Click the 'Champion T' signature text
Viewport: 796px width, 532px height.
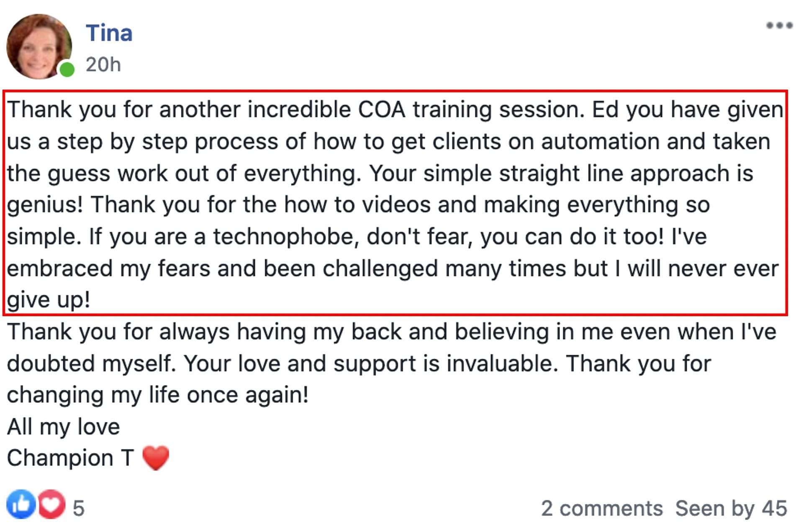coord(71,458)
